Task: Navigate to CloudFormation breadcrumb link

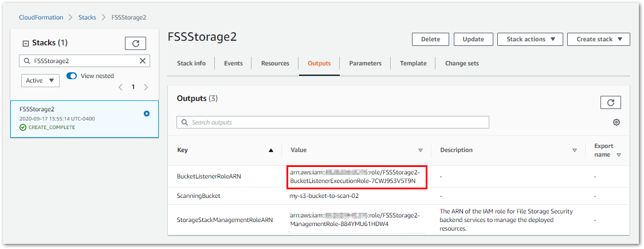Action: 41,17
